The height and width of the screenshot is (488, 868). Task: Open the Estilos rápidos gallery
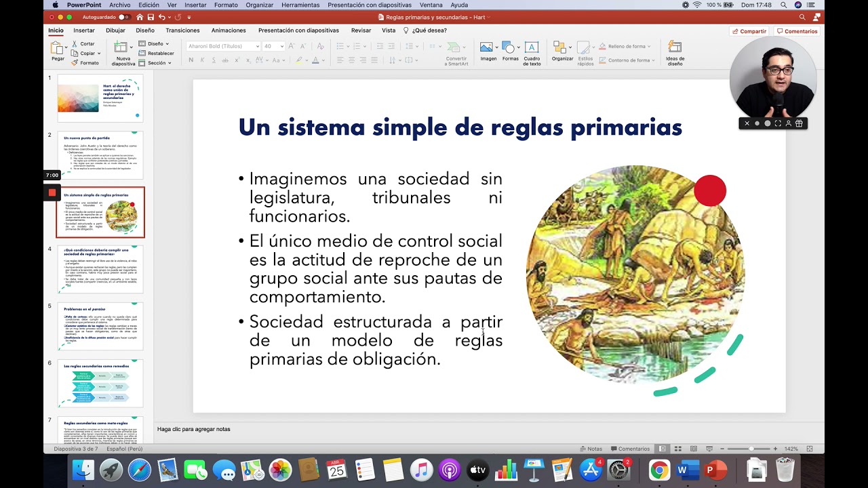[585, 53]
